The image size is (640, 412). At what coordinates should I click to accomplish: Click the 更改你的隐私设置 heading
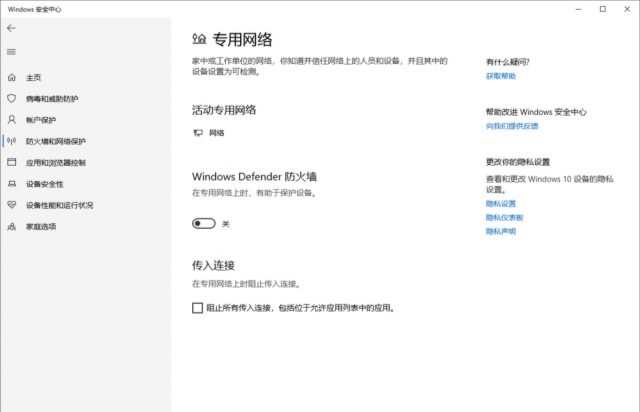(x=518, y=162)
